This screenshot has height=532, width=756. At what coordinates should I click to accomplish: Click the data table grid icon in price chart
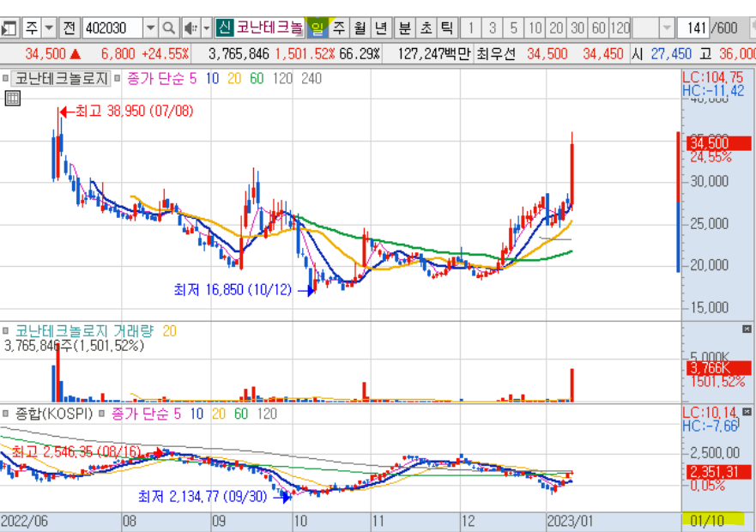coord(13,99)
